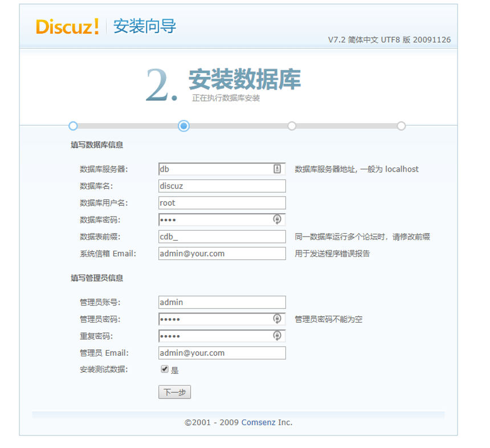Click the 管理员账号 label
This screenshot has width=490, height=448.
click(x=100, y=302)
